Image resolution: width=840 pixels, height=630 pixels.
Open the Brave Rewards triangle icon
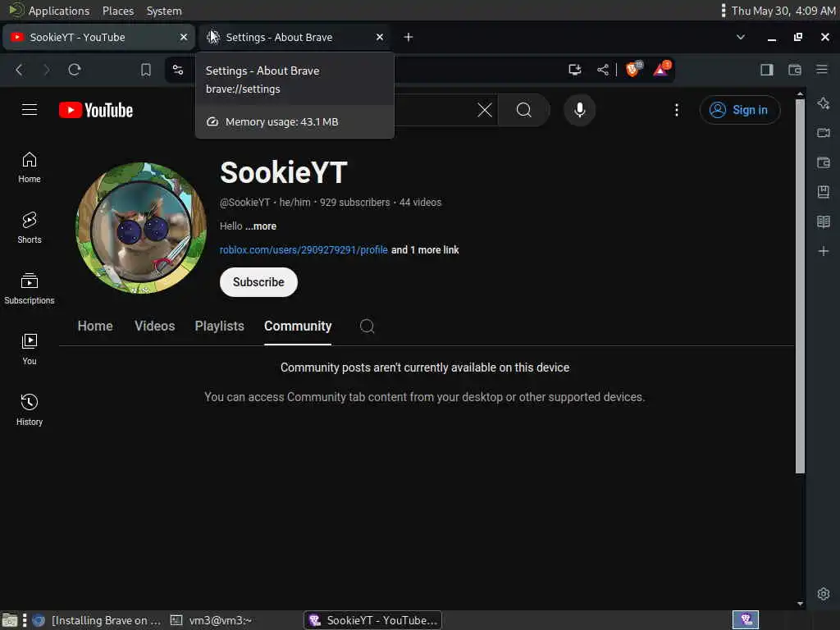point(662,69)
